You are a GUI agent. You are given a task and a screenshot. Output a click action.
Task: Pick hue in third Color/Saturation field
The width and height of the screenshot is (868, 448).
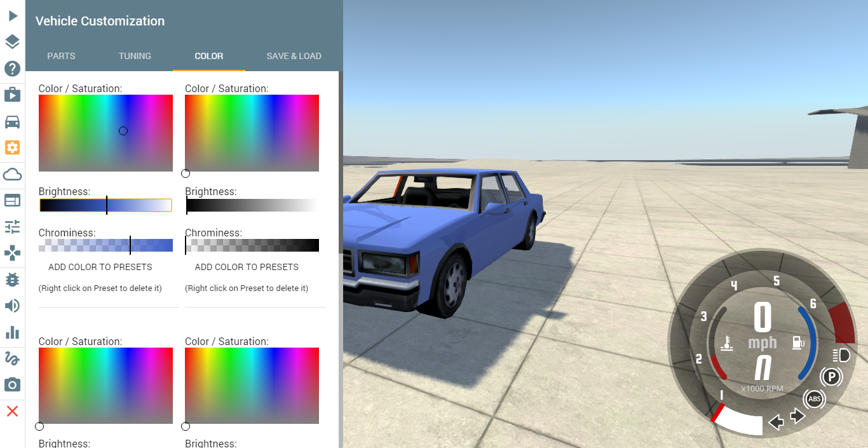pos(105,386)
